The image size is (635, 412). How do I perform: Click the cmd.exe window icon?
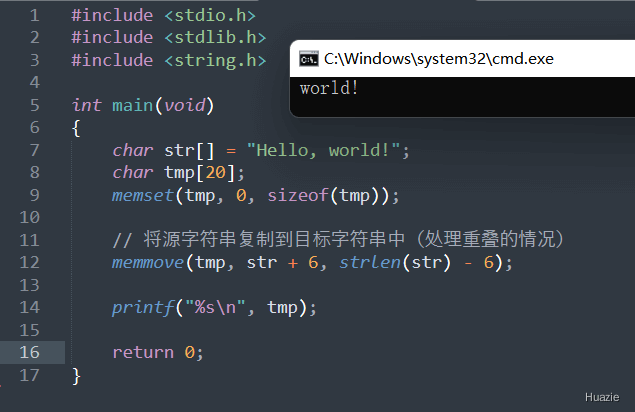click(x=309, y=59)
